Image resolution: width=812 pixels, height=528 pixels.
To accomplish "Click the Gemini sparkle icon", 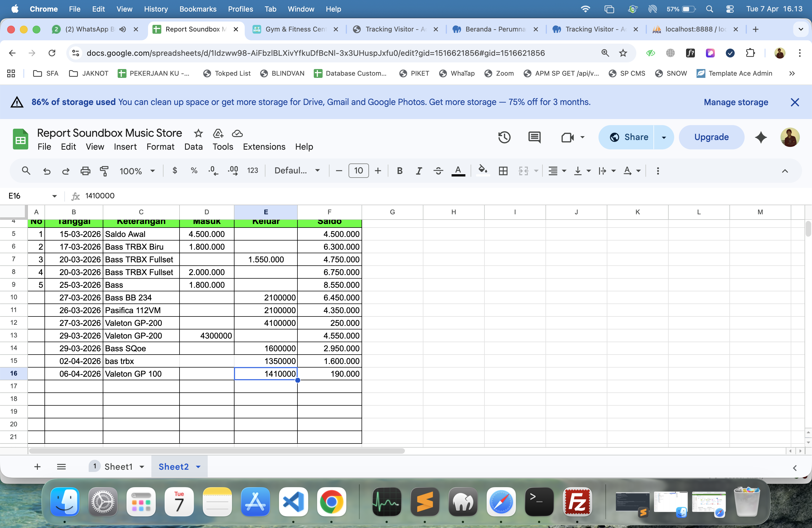I will (761, 137).
